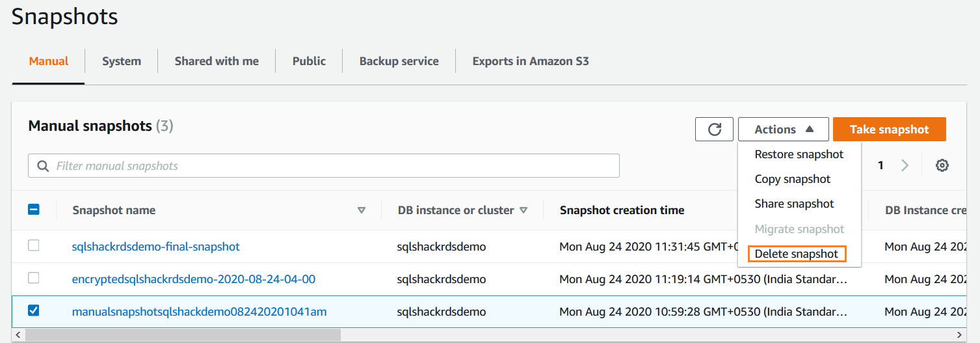This screenshot has width=980, height=343.
Task: Open the Exports in Amazon S3 tab
Action: click(530, 61)
